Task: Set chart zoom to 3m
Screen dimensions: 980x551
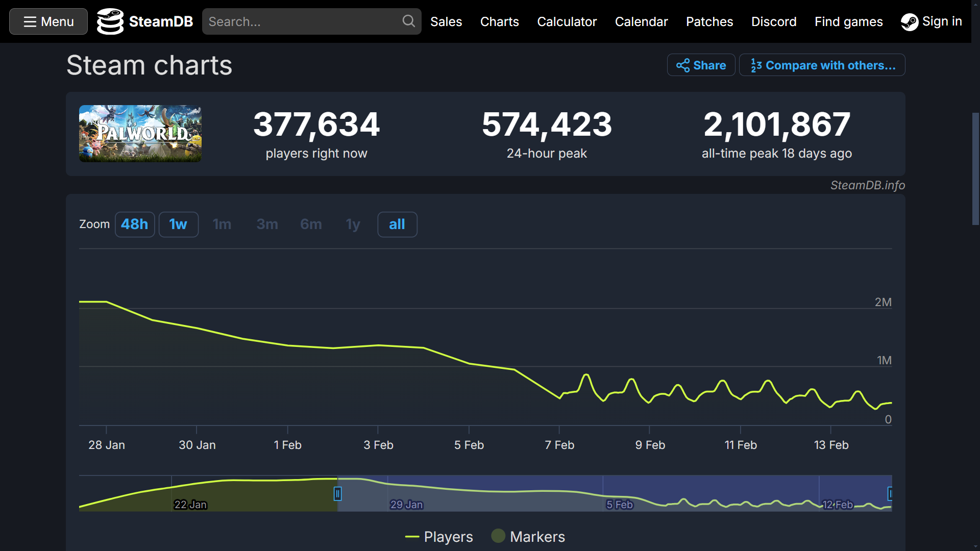Action: [267, 224]
